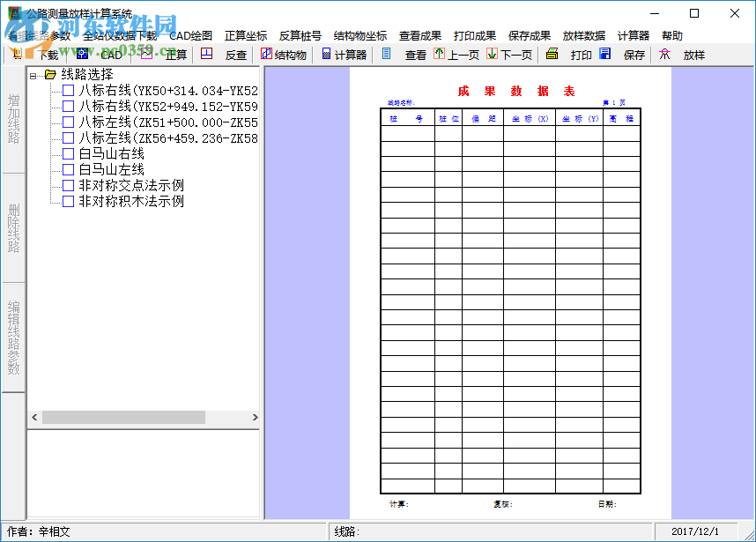Viewport: 756px width, 542px height.
Task: Check the 八标左线(ZK51+500.000 checkbox
Action: [69, 123]
